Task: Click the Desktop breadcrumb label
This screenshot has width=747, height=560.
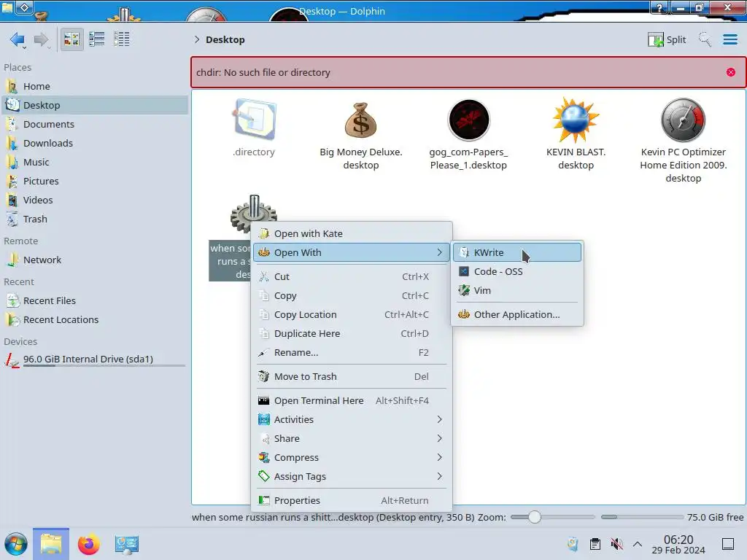Action: tap(225, 39)
